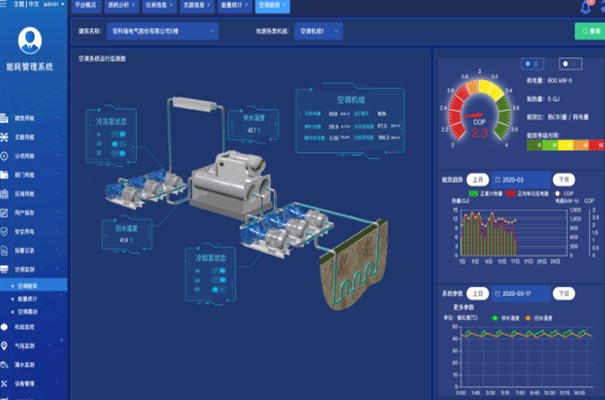
Task: Click the 支路用能 sidebar icon
Action: 8,137
